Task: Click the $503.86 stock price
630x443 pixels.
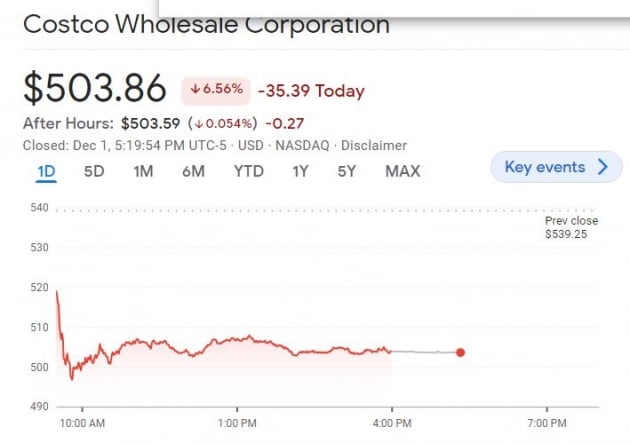Action: (94, 89)
